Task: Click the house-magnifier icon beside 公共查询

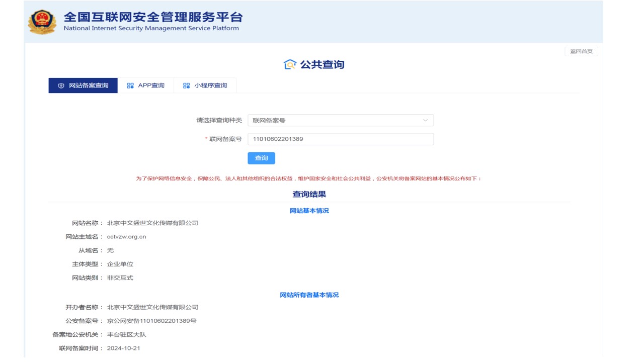Action: click(x=290, y=64)
